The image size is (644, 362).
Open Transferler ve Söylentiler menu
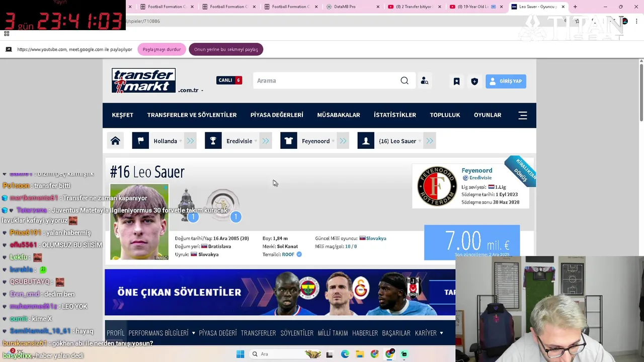pos(192,115)
